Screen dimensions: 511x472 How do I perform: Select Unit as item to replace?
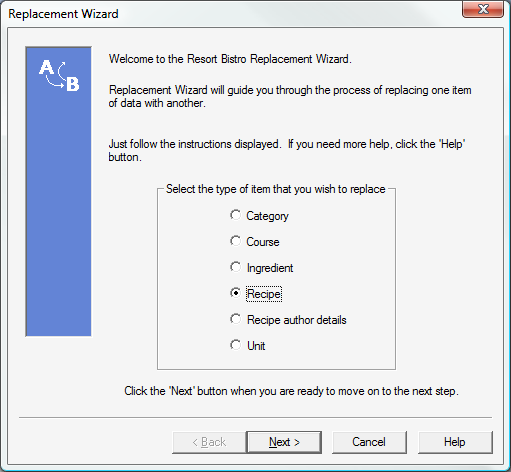(247, 346)
